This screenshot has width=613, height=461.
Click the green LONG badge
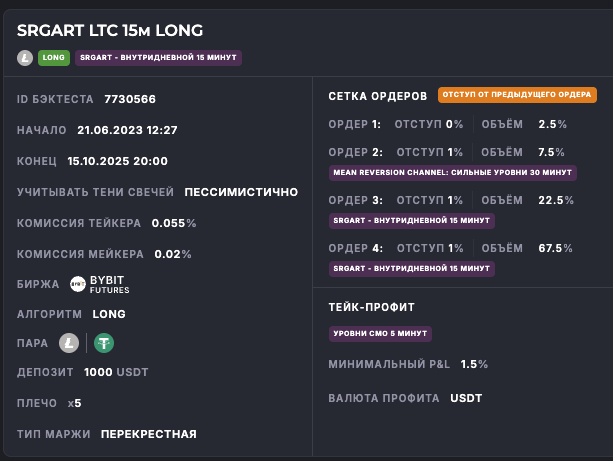pos(54,58)
